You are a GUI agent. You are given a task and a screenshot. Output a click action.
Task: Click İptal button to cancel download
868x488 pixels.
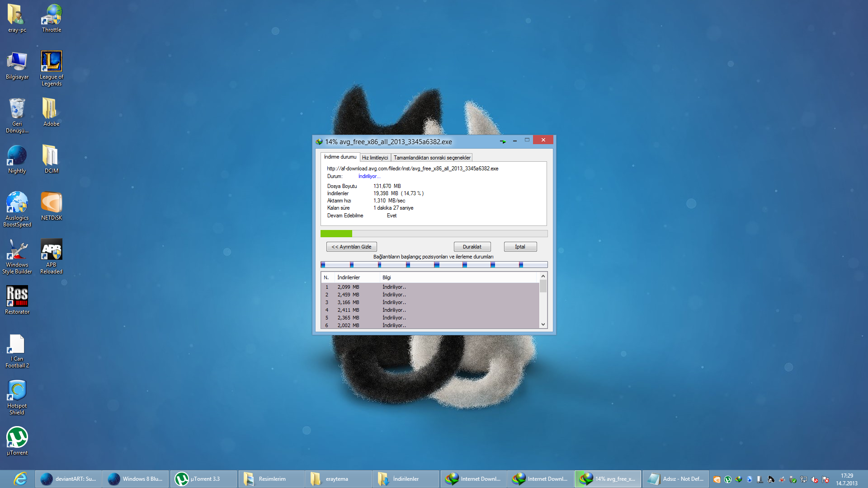tap(520, 246)
